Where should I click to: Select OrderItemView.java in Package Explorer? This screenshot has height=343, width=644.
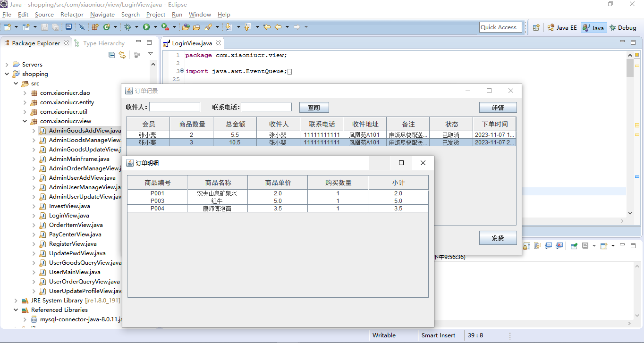tap(76, 225)
